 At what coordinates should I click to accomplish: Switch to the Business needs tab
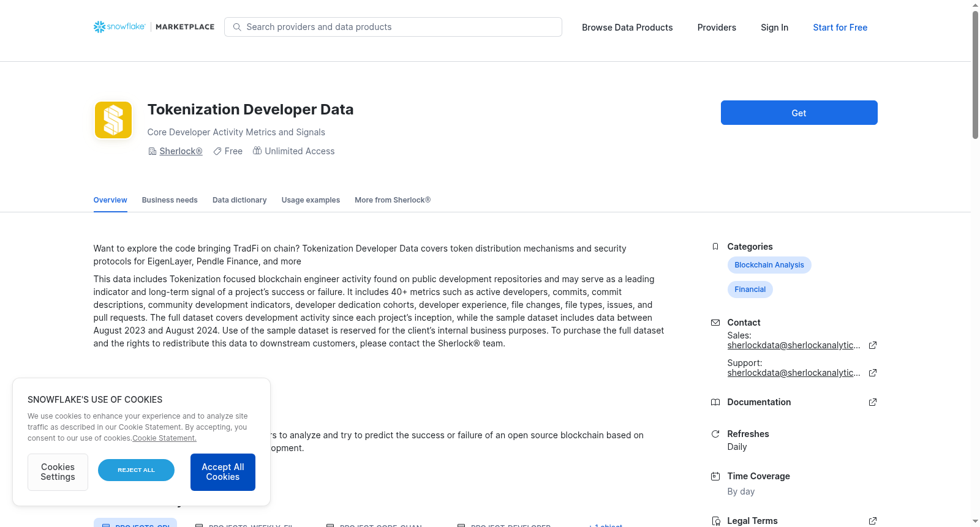[x=170, y=200]
